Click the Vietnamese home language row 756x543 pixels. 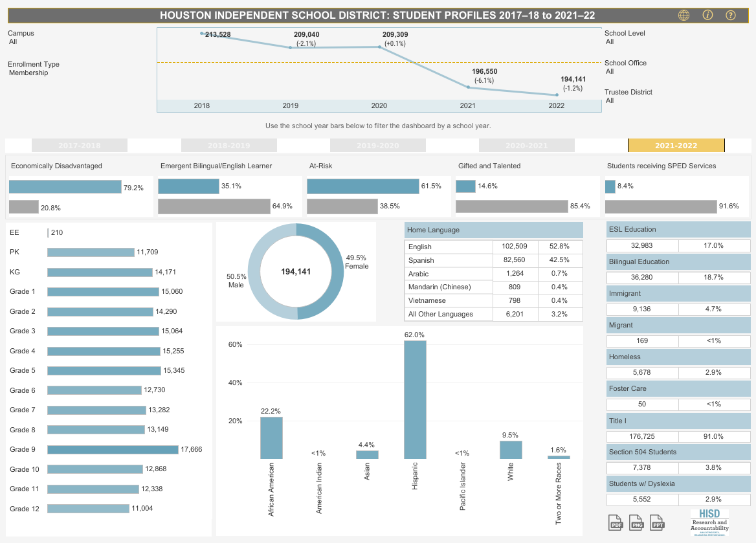coord(494,300)
